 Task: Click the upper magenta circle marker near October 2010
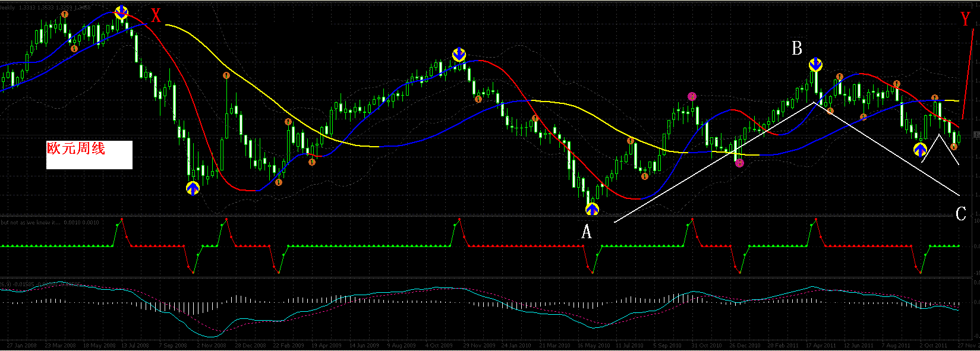coord(692,96)
